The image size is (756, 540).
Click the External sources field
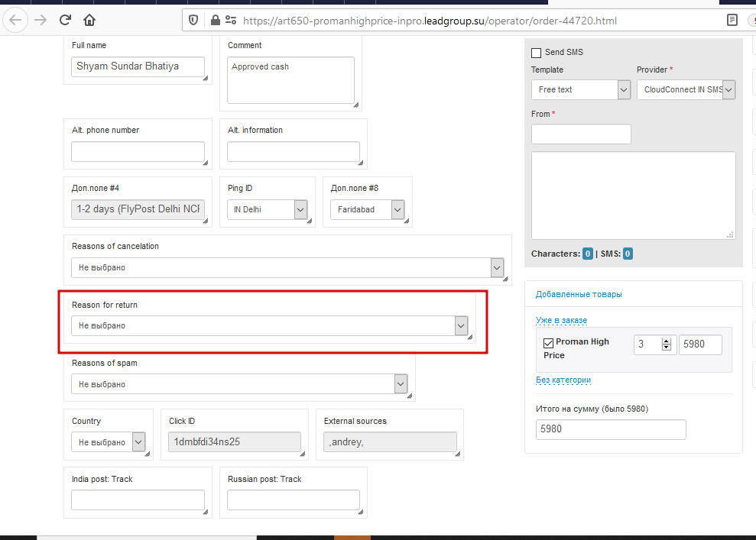coord(390,441)
